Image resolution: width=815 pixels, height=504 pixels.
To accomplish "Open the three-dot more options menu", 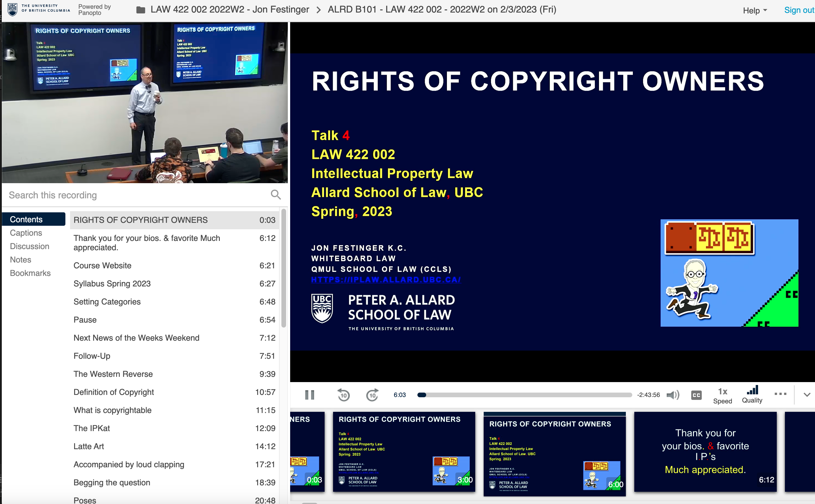I will [x=780, y=394].
